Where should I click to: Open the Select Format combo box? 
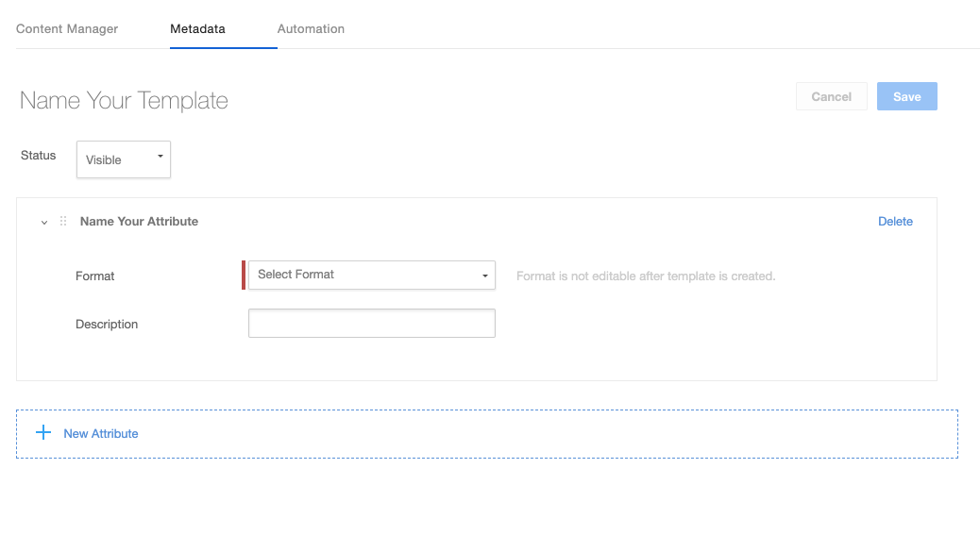coord(370,275)
